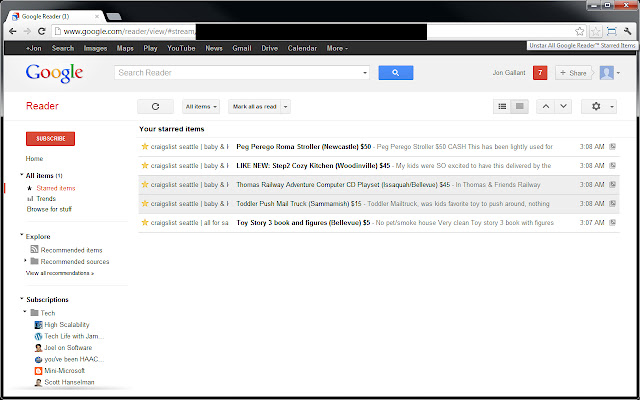Viewport: 640px width, 400px height.
Task: Click the browser back arrow
Action: click(x=13, y=31)
